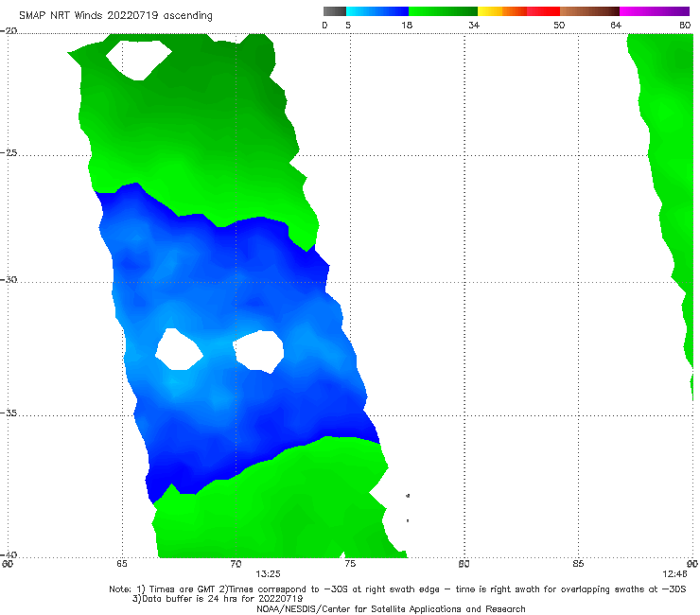Click the NOAA/NESDIS Center for Satellite Applications credit

391,608
